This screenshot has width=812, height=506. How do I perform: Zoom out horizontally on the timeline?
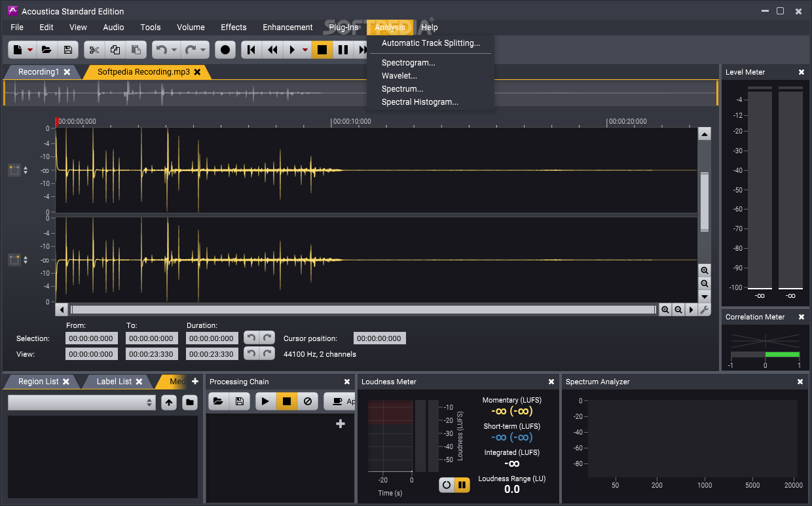tap(678, 310)
